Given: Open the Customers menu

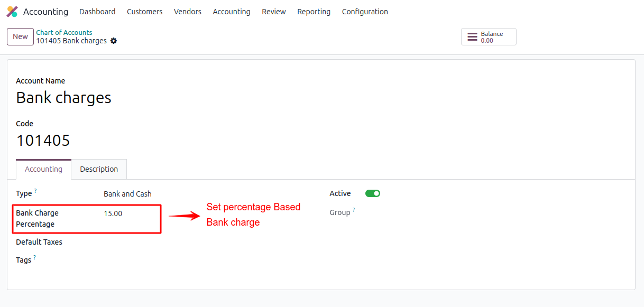Looking at the screenshot, I should click(144, 12).
